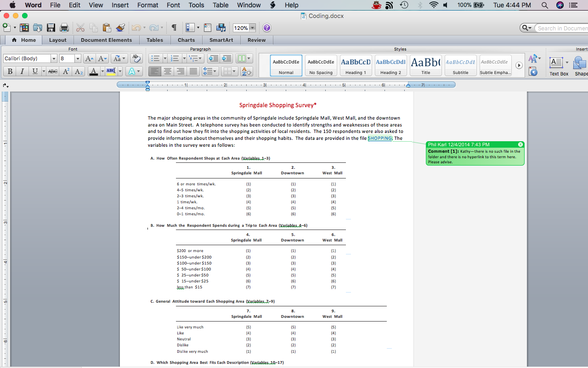Viewport: 588px width, 368px height.
Task: Select the Format Painter paintbrush icon
Action: pos(120,28)
